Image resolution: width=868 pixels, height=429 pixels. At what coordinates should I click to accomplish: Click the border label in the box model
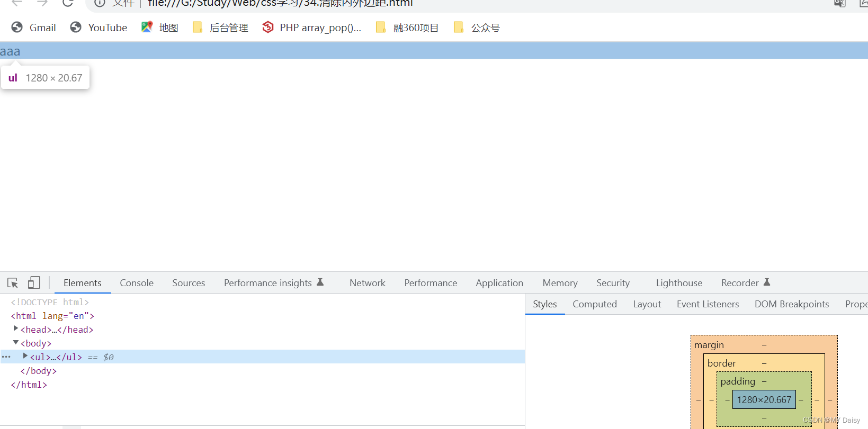pyautogui.click(x=722, y=363)
